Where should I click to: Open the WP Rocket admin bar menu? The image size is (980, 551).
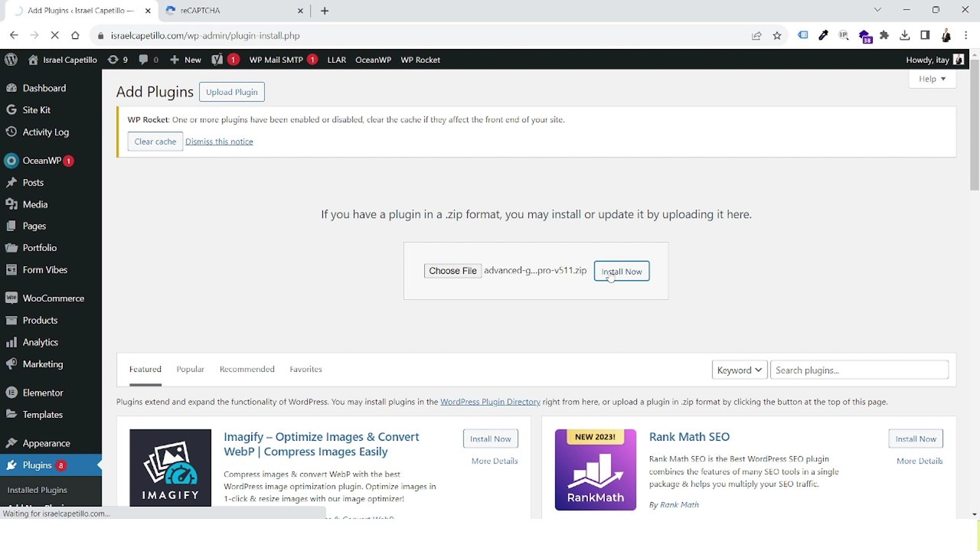click(x=420, y=60)
